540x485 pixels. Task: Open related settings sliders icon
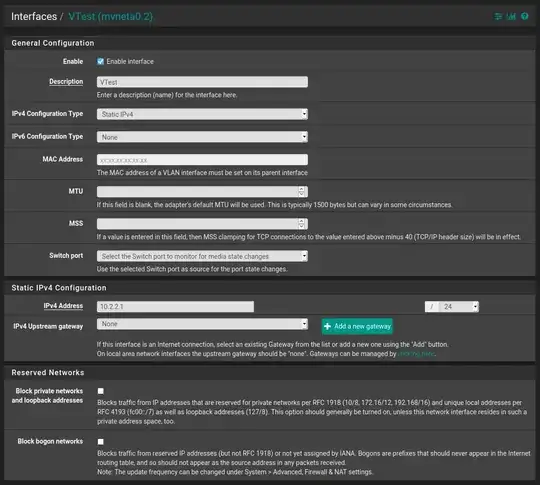click(x=498, y=16)
